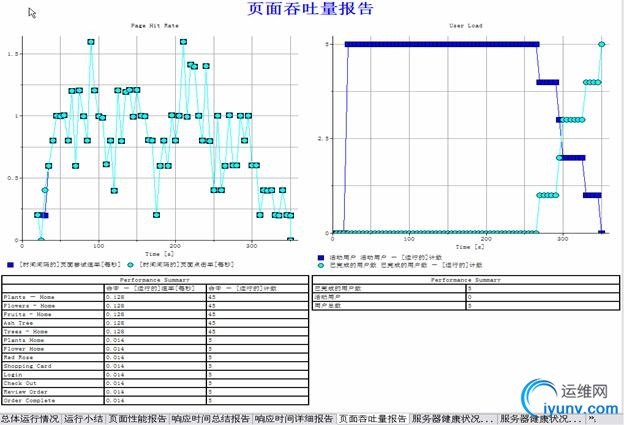Click the cyan circle 已完成的用户数 legend marker

[321, 265]
